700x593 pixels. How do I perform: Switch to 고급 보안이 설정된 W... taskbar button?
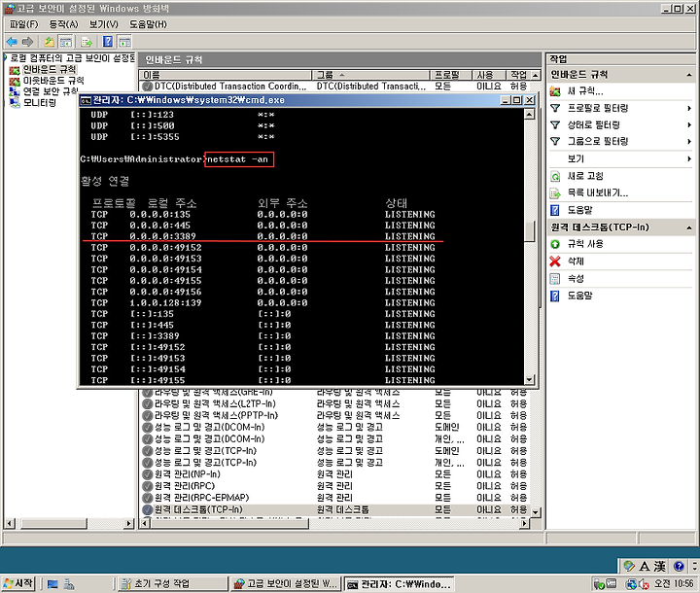[x=285, y=583]
